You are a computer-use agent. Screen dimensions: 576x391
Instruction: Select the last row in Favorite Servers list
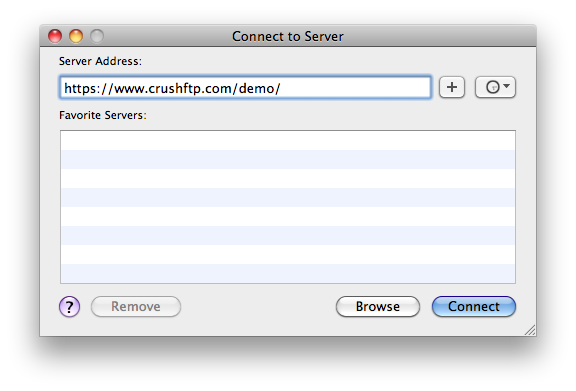click(x=288, y=273)
